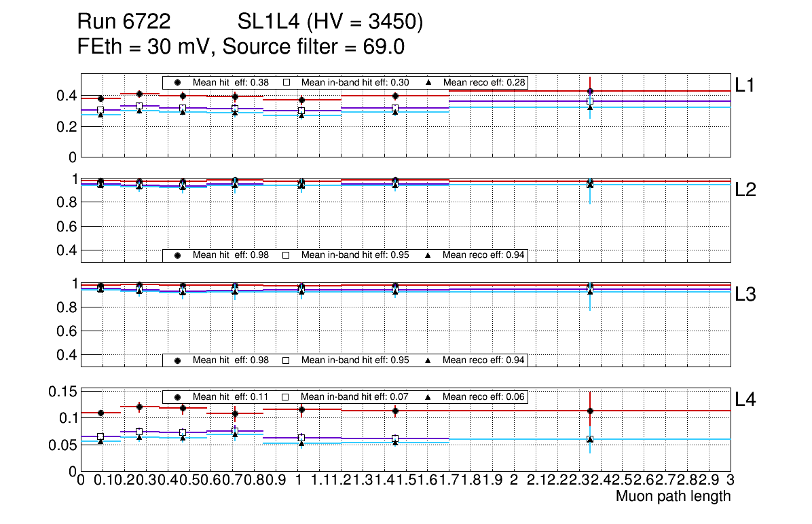Click the 'Muon path length' axis label
The image size is (812, 524).
click(673, 496)
